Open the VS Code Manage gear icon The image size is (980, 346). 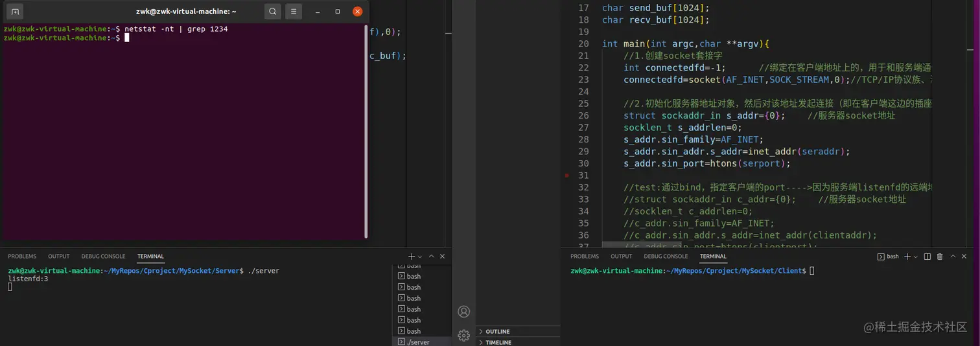point(464,336)
